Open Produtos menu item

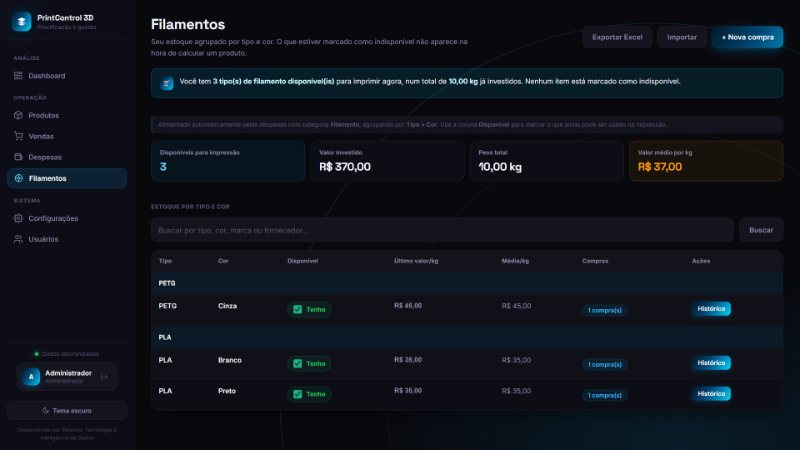pyautogui.click(x=67, y=115)
